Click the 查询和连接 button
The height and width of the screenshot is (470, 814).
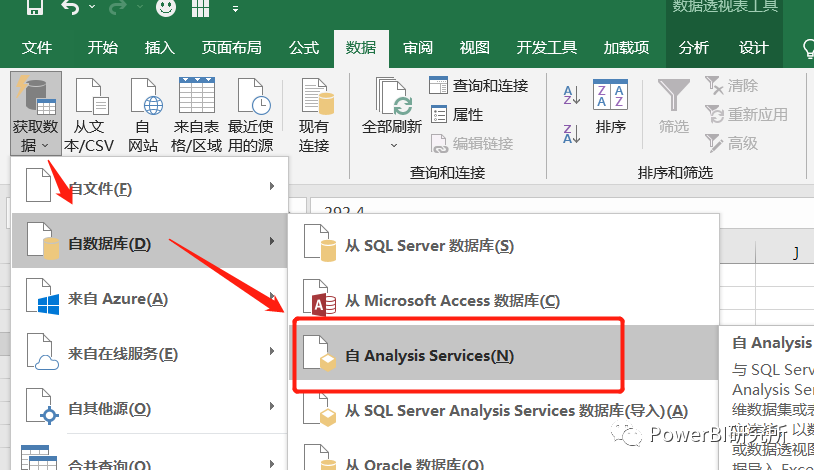479,86
